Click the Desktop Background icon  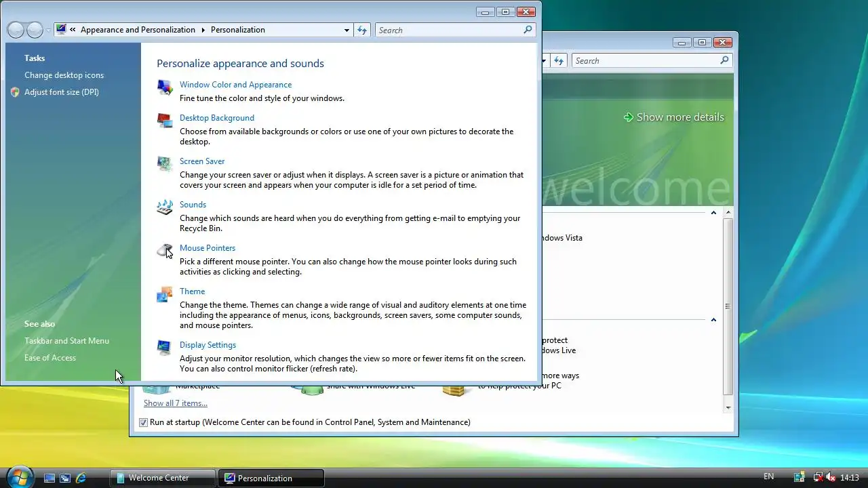pyautogui.click(x=165, y=121)
